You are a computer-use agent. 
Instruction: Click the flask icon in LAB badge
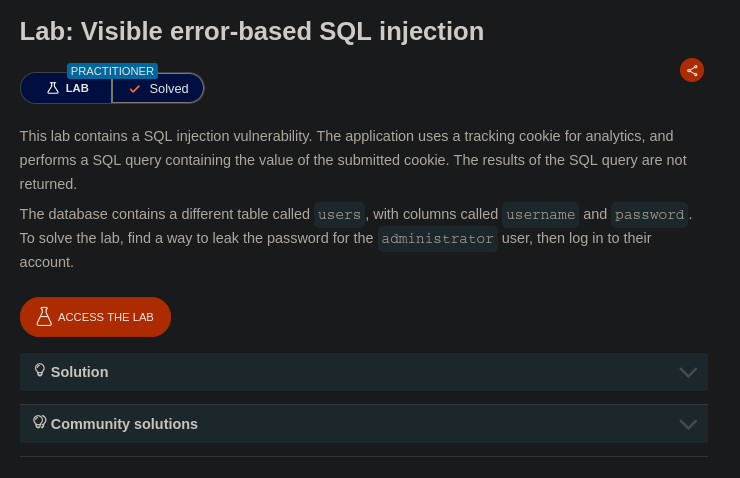coord(53,88)
